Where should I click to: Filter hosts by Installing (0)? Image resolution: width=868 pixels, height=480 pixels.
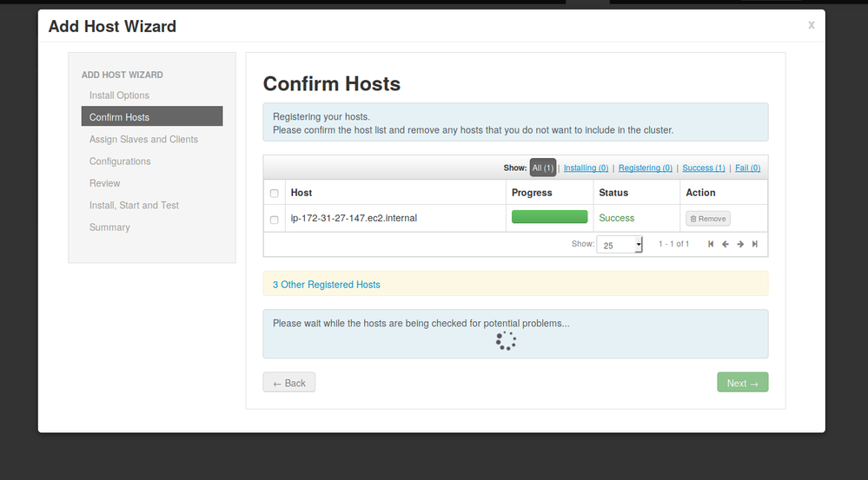[x=586, y=168]
